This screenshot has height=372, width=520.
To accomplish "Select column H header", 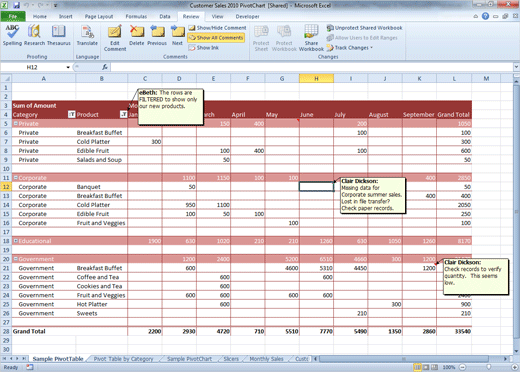I will (x=316, y=79).
